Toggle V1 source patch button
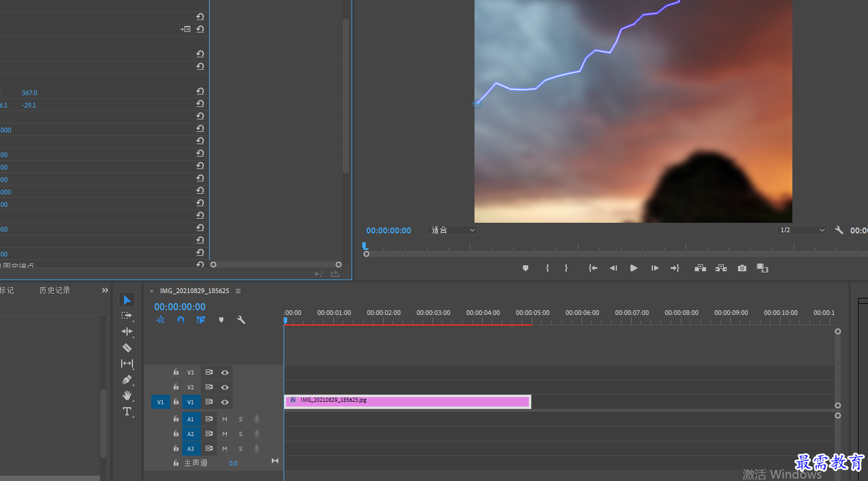 [160, 402]
